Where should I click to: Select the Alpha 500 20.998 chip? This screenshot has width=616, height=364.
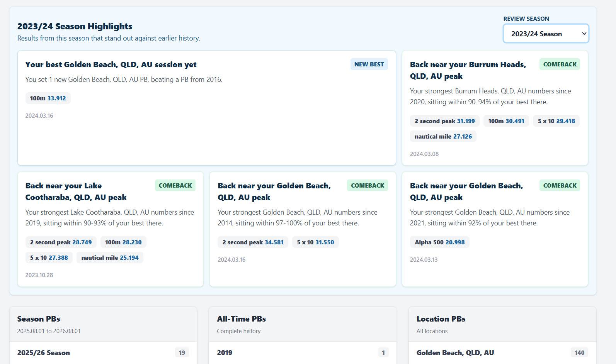click(440, 242)
